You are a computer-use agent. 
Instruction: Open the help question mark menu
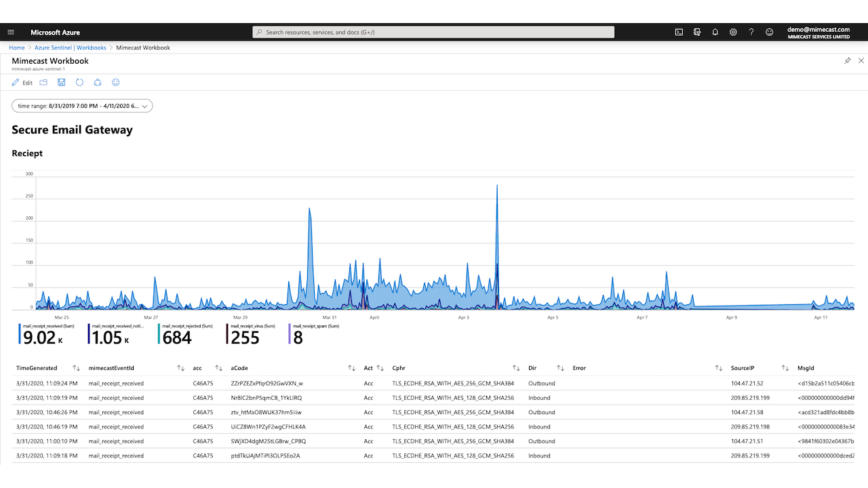[x=751, y=32]
